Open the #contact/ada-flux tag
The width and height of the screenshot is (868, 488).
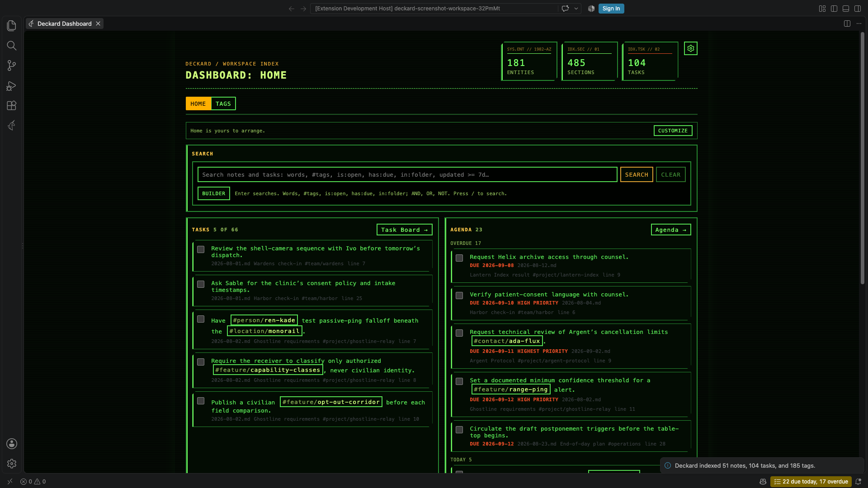coord(507,341)
